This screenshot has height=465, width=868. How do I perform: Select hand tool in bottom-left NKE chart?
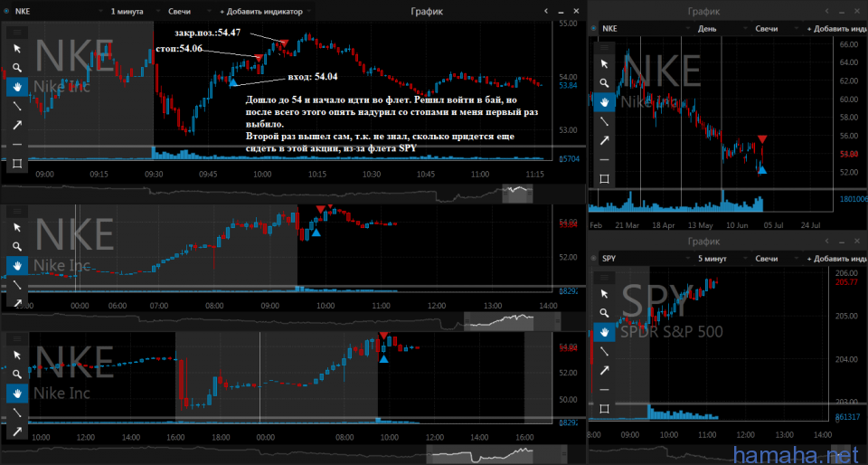(x=17, y=393)
